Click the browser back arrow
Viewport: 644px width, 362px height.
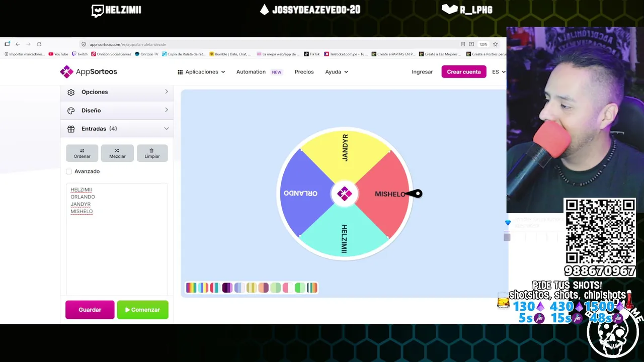(x=18, y=44)
